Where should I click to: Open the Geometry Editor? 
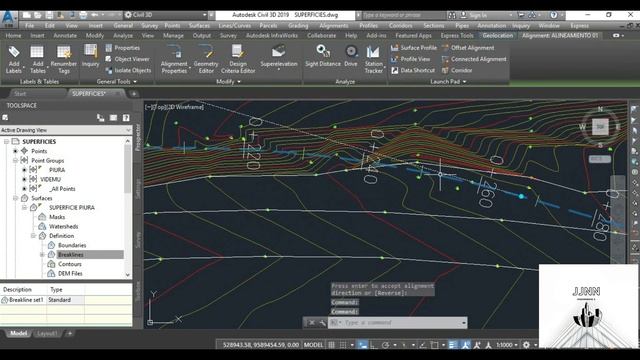206,59
